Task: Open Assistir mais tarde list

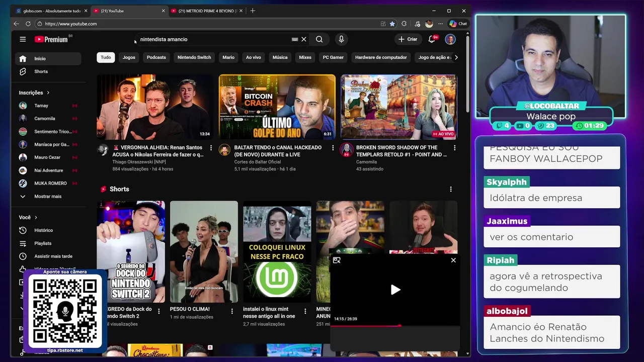Action: (48, 256)
